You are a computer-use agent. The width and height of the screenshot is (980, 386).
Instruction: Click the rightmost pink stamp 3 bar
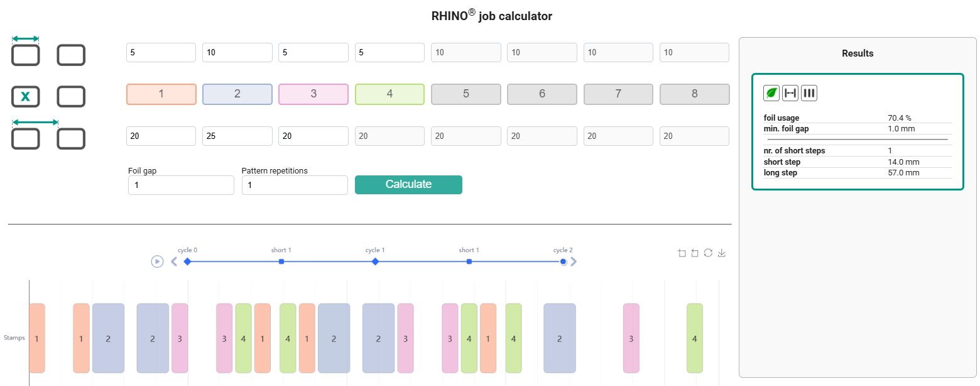tap(631, 338)
